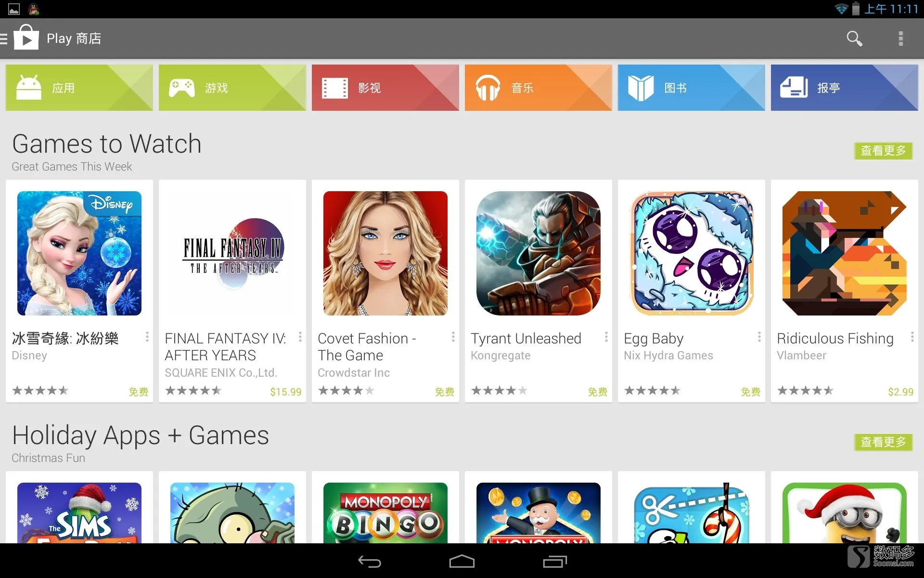This screenshot has width=924, height=578.
Task: Open the 游戏 games category
Action: coord(232,88)
